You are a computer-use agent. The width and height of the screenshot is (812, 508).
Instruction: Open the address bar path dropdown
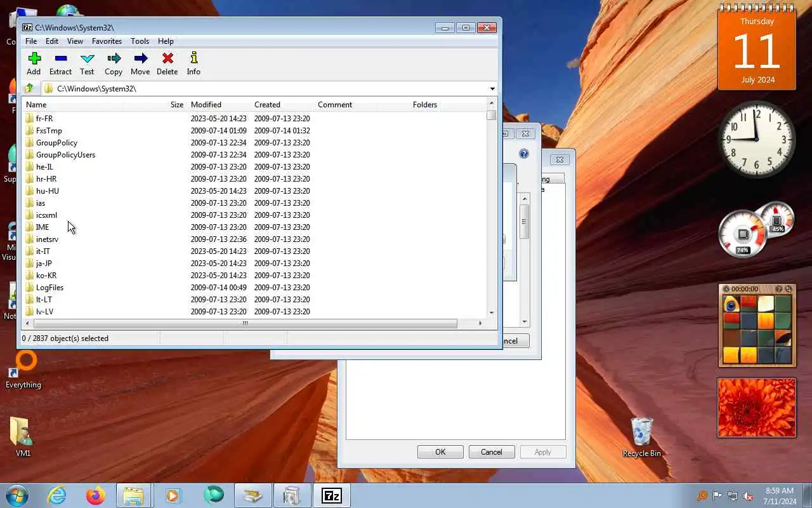click(492, 89)
